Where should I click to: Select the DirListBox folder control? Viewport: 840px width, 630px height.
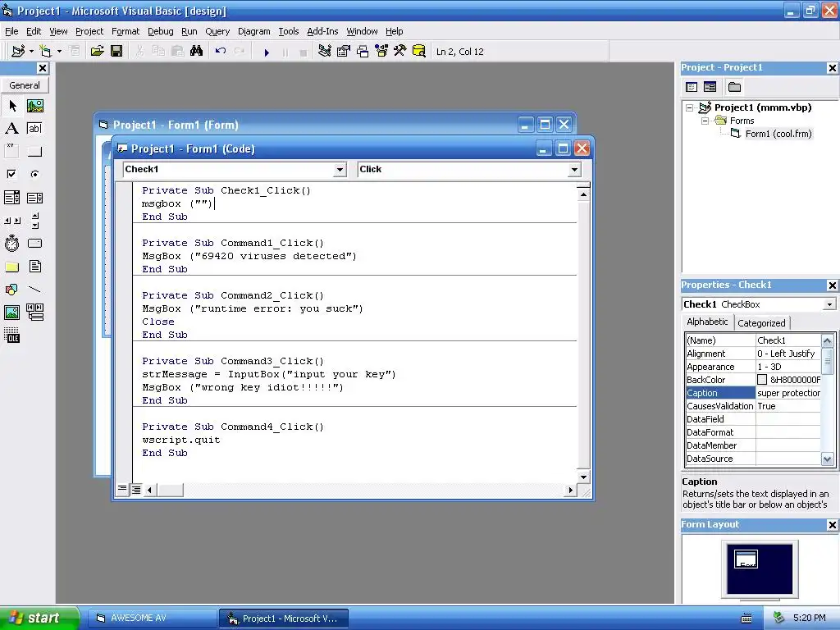tap(11, 267)
